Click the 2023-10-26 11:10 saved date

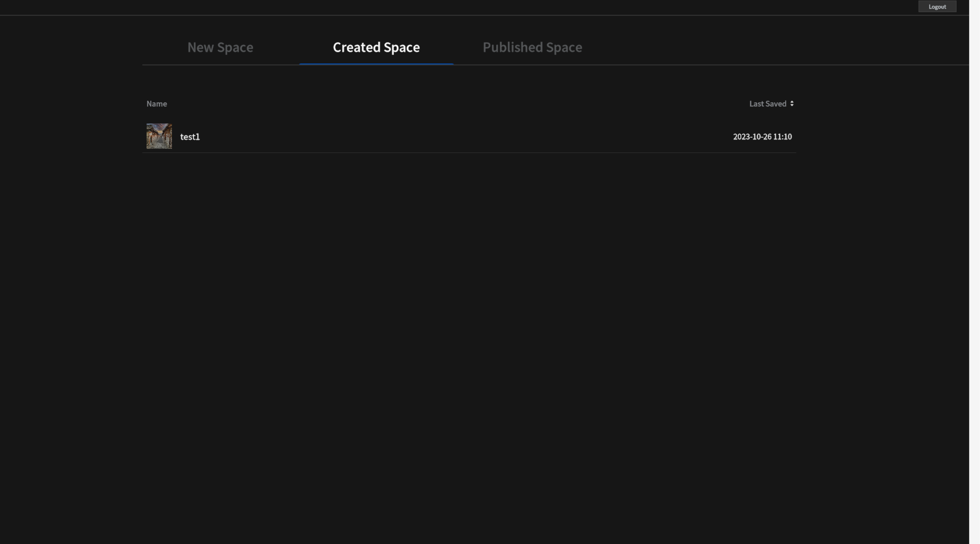point(762,137)
